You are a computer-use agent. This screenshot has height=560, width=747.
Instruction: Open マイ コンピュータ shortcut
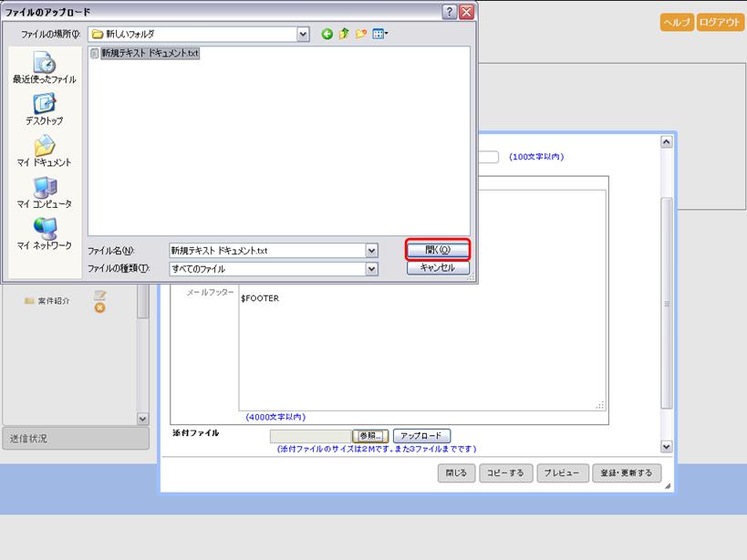[44, 193]
